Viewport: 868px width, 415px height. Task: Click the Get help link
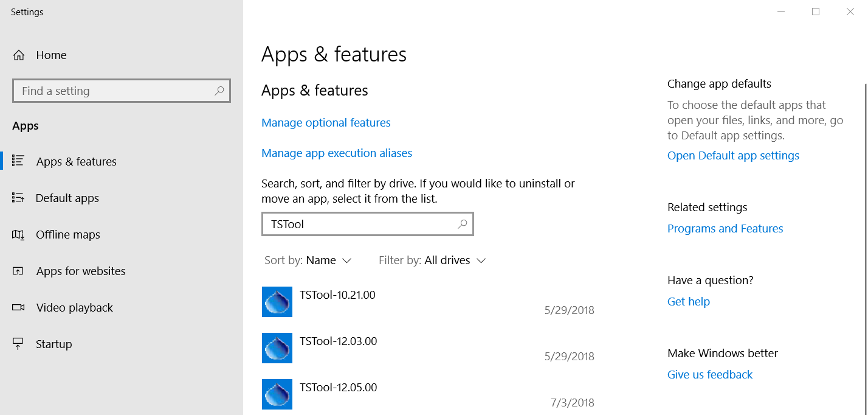pyautogui.click(x=688, y=301)
